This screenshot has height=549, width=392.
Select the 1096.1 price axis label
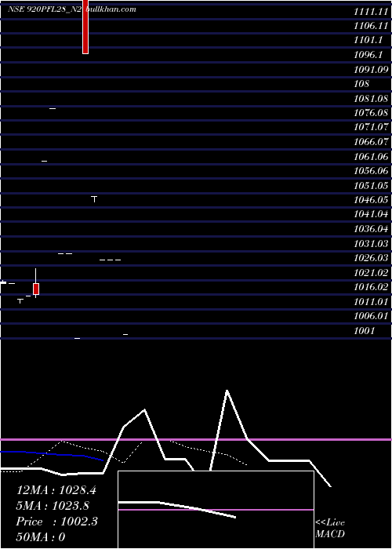point(368,55)
